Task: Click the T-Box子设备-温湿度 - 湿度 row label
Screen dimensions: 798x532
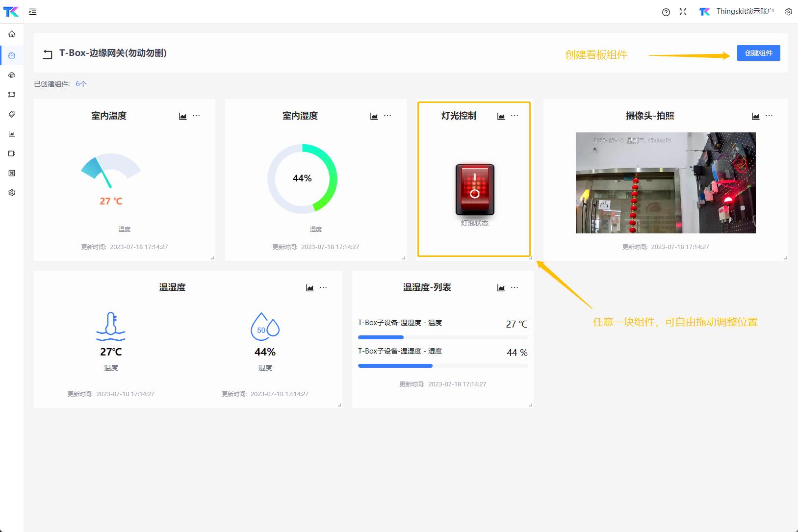Action: [x=400, y=351]
